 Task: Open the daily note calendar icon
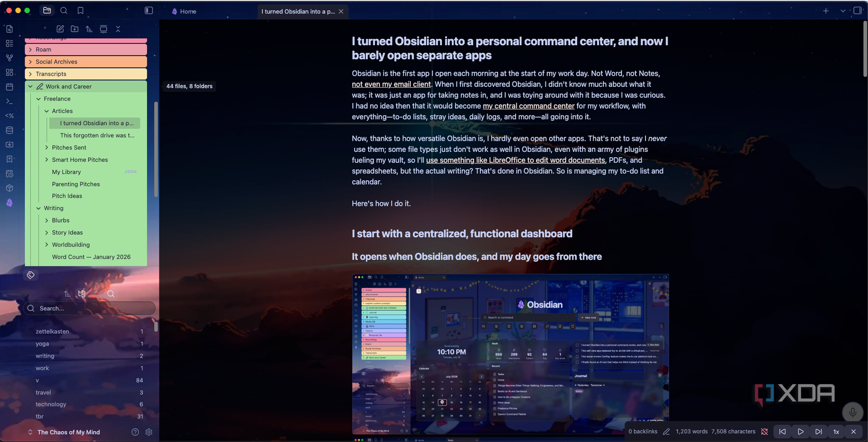[x=9, y=87]
